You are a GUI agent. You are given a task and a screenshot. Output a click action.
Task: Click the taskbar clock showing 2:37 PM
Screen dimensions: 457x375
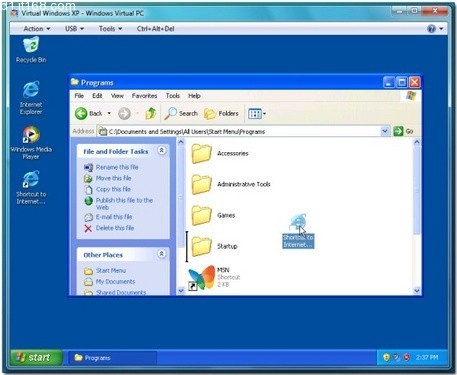[x=427, y=358]
